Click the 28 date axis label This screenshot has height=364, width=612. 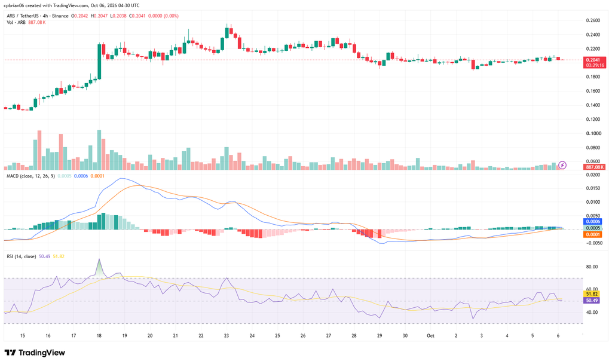(x=354, y=336)
